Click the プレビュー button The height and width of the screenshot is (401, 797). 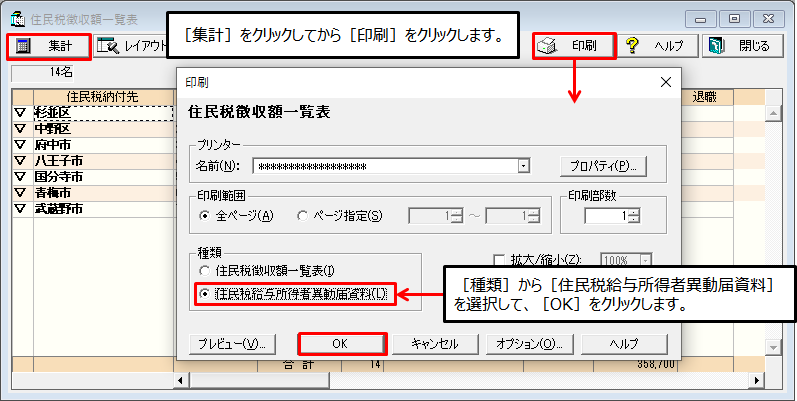(231, 343)
